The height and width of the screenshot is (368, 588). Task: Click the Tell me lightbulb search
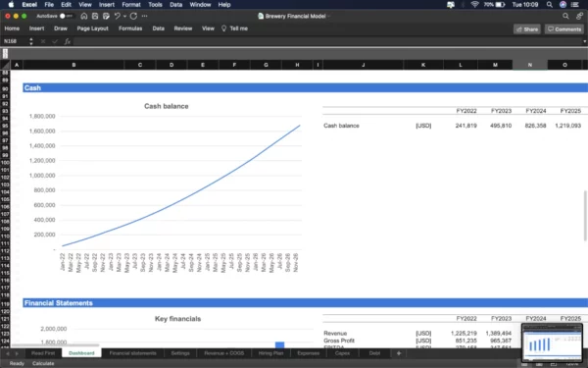[234, 28]
